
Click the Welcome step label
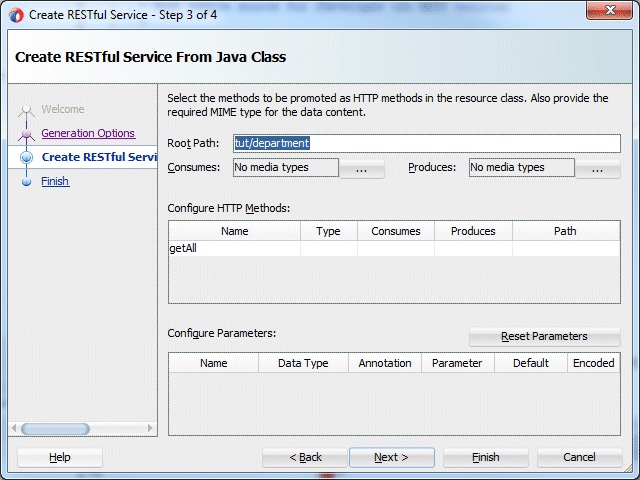pos(62,109)
